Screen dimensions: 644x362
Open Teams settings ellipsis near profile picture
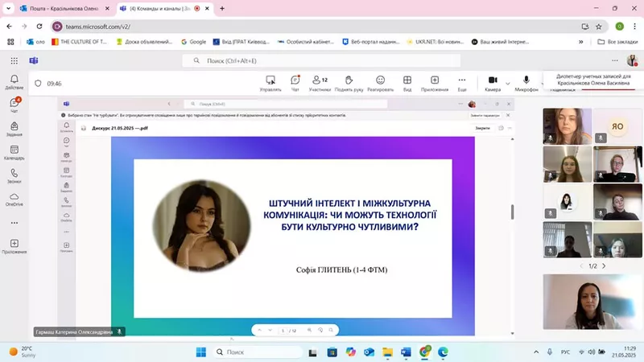tap(615, 60)
